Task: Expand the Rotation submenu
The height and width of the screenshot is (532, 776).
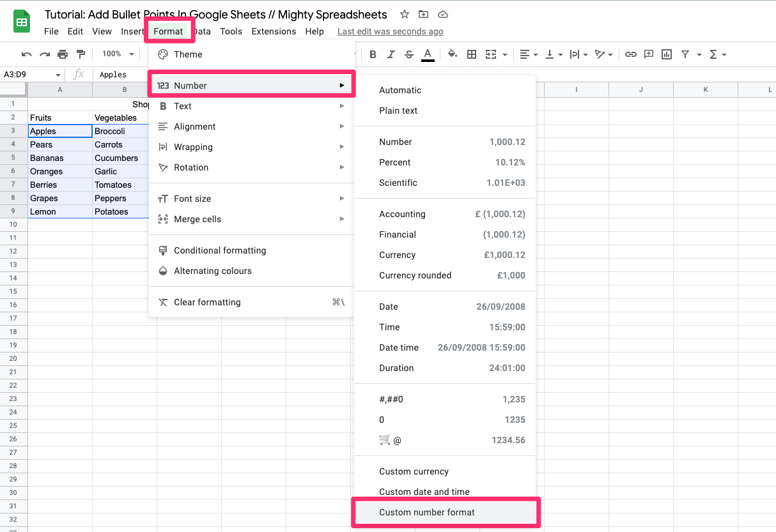Action: tap(251, 167)
